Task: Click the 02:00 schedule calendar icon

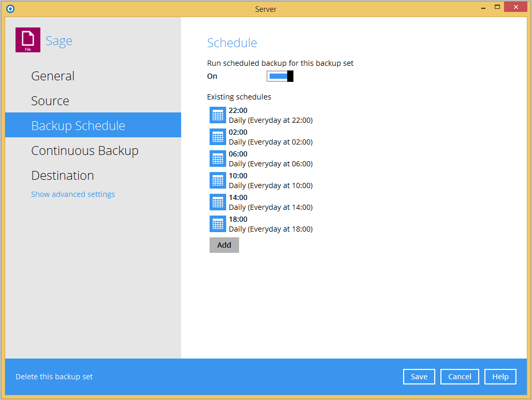Action: (x=218, y=137)
